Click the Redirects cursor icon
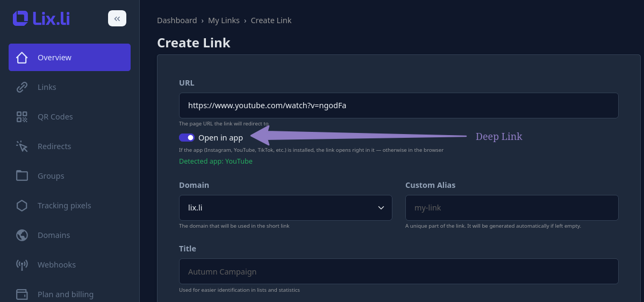The width and height of the screenshot is (644, 302). click(x=22, y=146)
